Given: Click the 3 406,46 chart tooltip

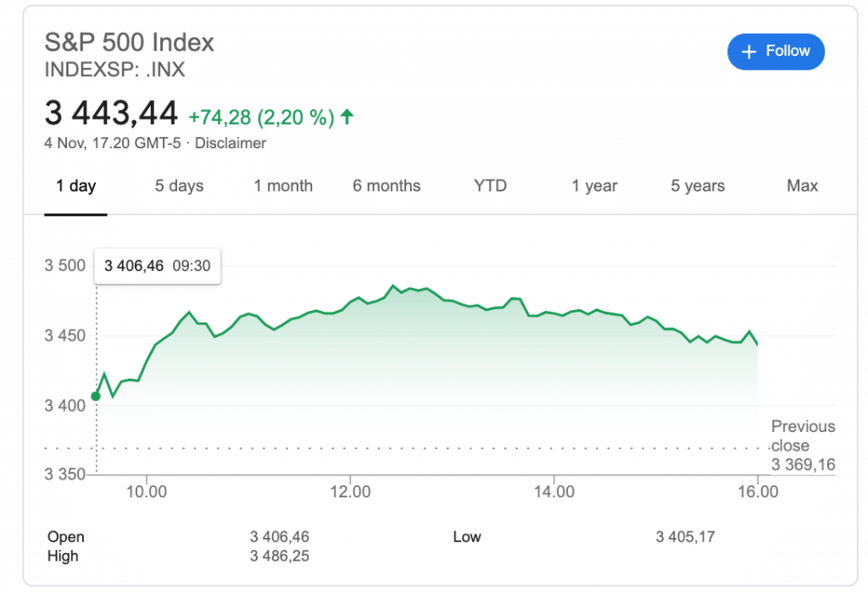Looking at the screenshot, I should coord(157,266).
